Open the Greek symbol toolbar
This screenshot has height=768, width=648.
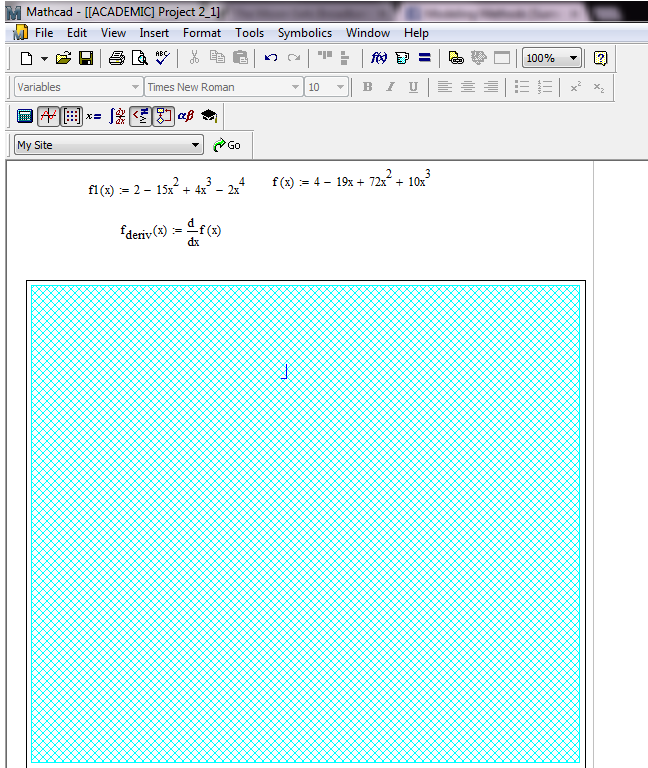pos(186,116)
